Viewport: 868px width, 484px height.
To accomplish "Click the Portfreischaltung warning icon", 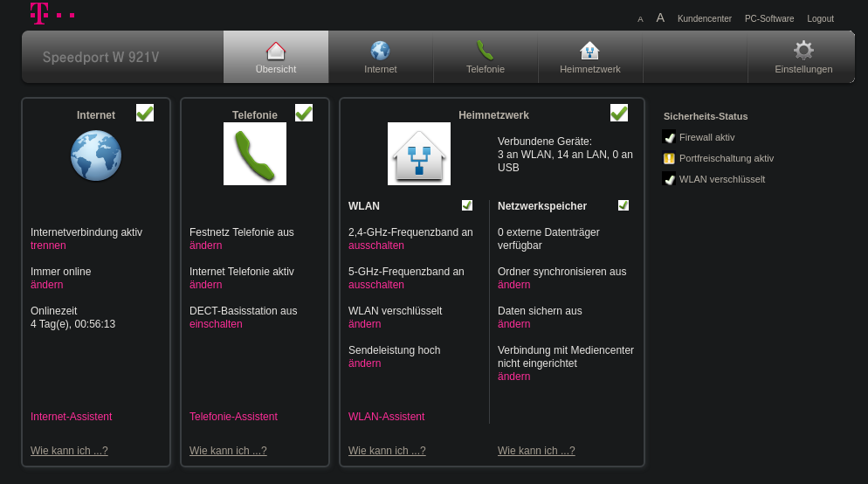I will [669, 158].
